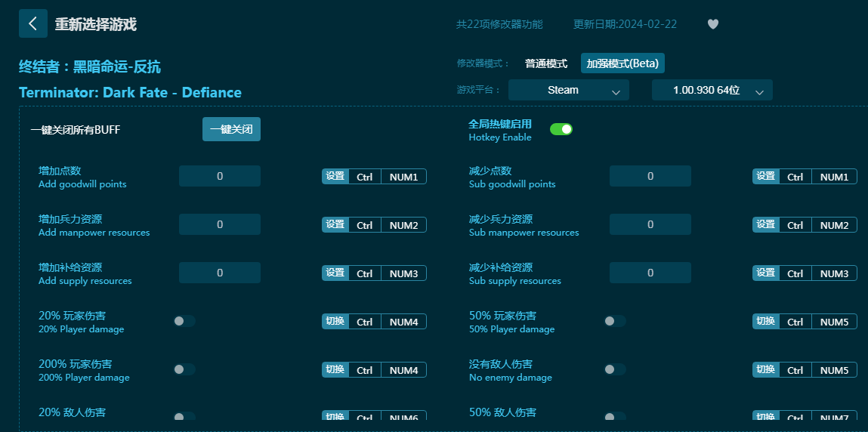Click Ctrl key of Sub manpower resources hotkey
This screenshot has width=868, height=432.
click(x=795, y=224)
